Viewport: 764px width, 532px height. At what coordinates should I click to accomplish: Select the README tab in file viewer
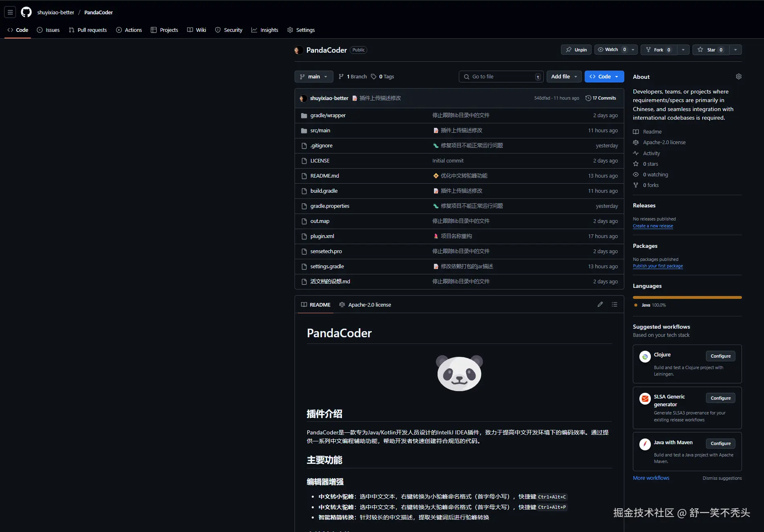[x=316, y=305]
